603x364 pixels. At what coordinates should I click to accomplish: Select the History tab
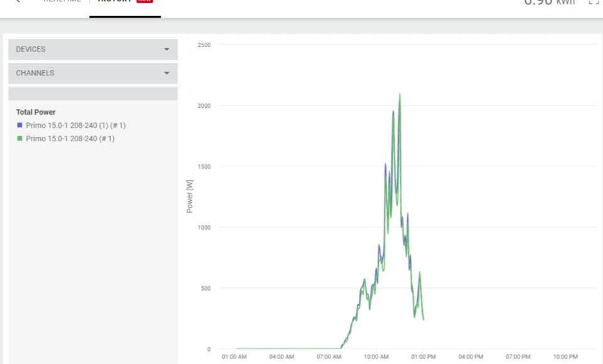(115, 2)
